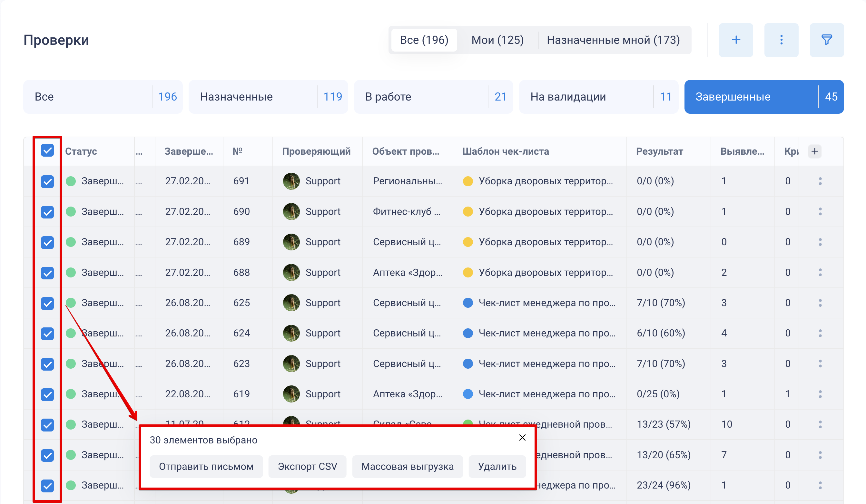Image resolution: width=866 pixels, height=504 pixels.
Task: Open the three-dot menu in the header
Action: [781, 40]
